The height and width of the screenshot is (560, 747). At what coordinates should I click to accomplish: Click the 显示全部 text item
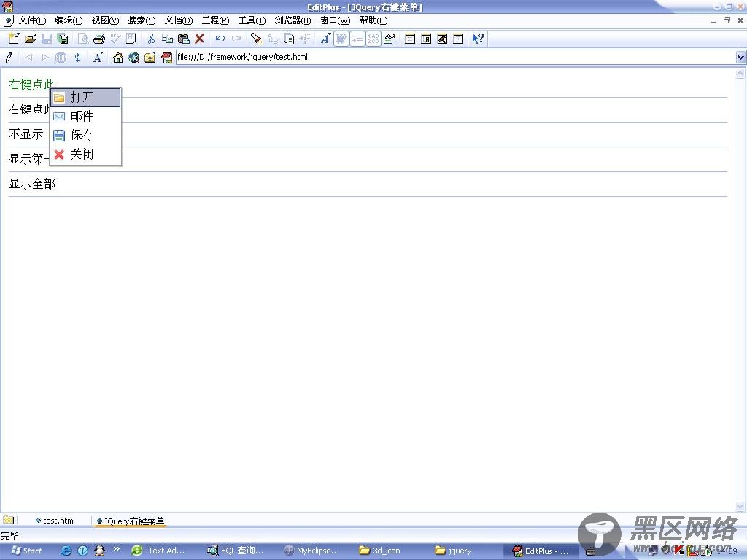32,184
